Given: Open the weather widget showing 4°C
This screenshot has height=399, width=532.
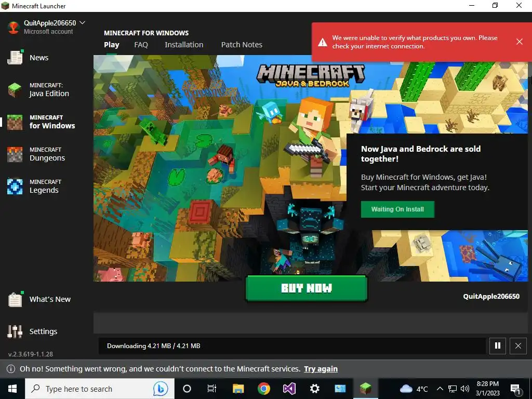Looking at the screenshot, I should [414, 389].
